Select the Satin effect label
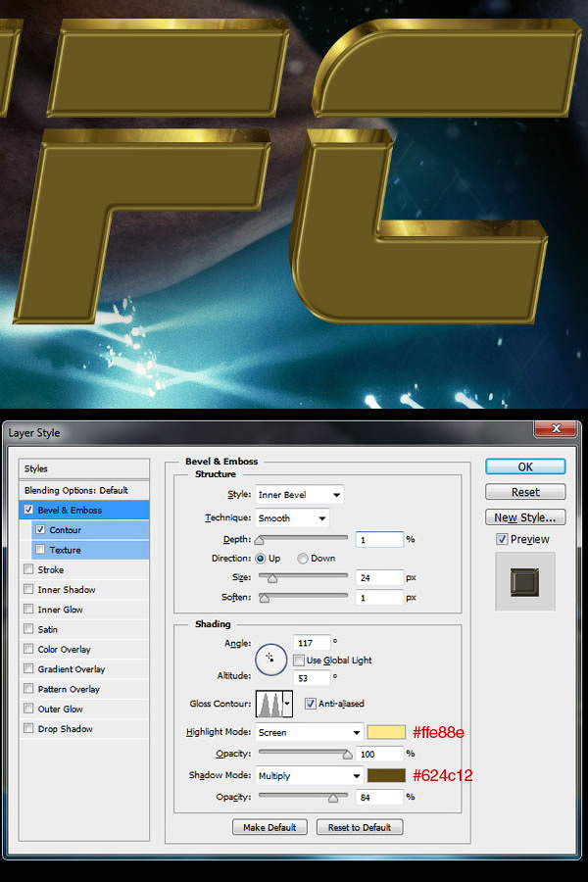The width and height of the screenshot is (588, 882). click(x=48, y=629)
